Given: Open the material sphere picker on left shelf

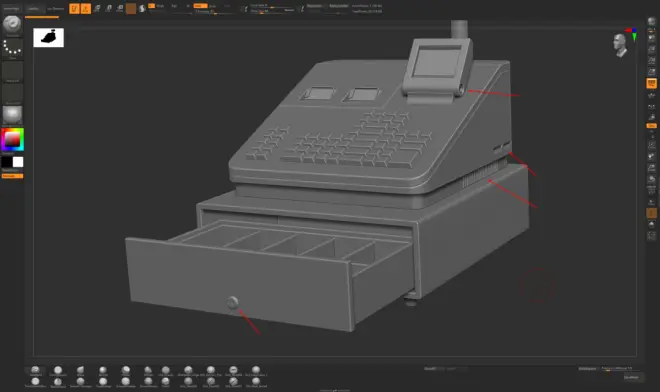Looking at the screenshot, I should point(12,115).
